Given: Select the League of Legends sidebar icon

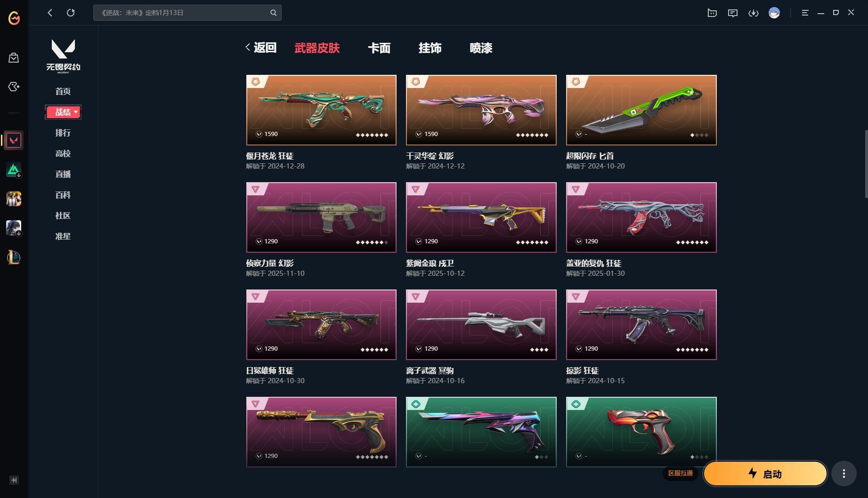Looking at the screenshot, I should click(x=14, y=257).
